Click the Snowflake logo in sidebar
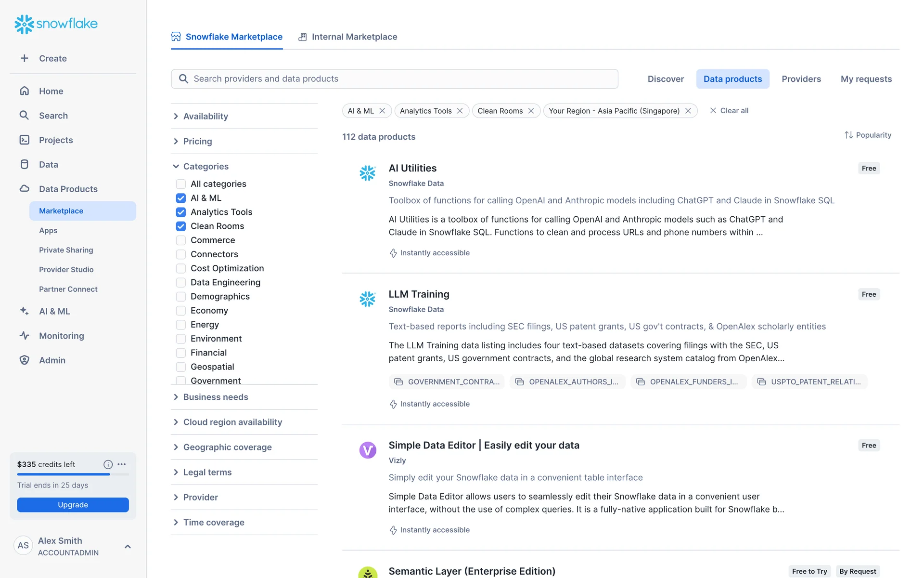The height and width of the screenshot is (578, 924). [56, 24]
